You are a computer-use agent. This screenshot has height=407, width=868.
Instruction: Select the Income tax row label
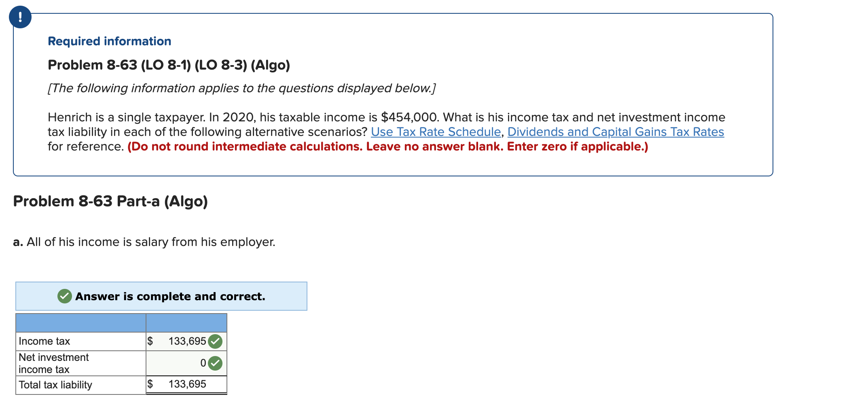(x=44, y=341)
